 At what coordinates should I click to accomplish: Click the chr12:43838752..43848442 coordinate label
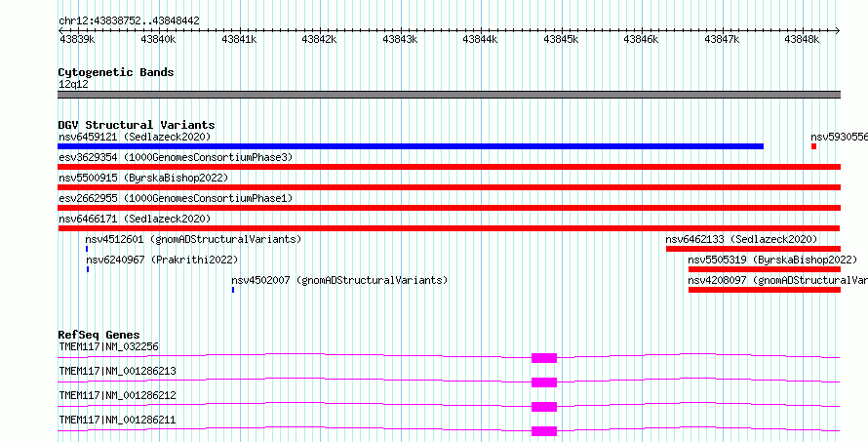[x=129, y=21]
